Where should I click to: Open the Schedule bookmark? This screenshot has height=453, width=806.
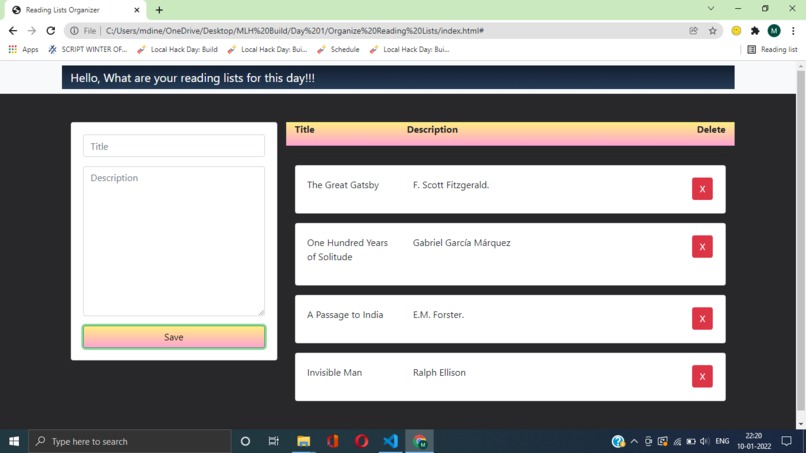point(338,49)
